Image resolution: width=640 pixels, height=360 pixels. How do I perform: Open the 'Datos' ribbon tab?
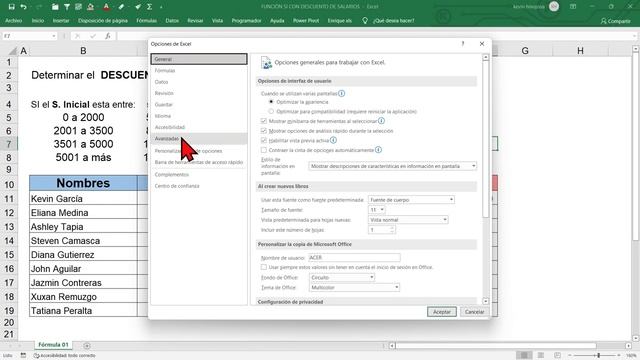[x=172, y=20]
